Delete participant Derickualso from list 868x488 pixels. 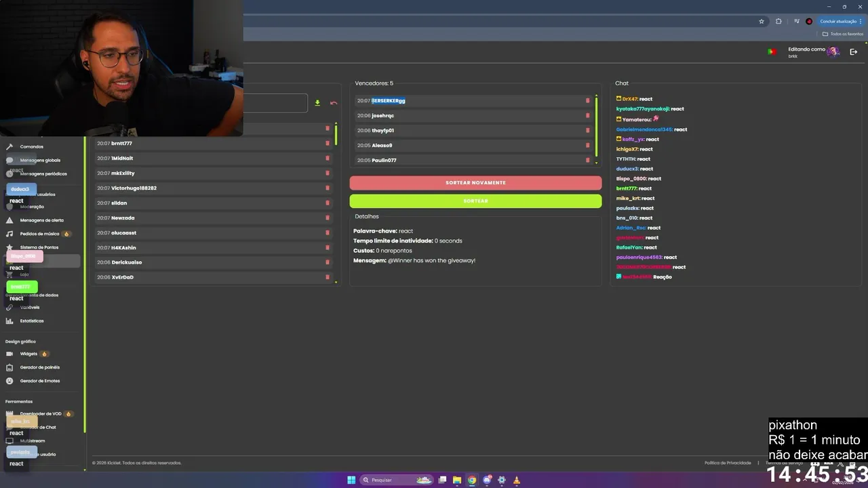[328, 262]
